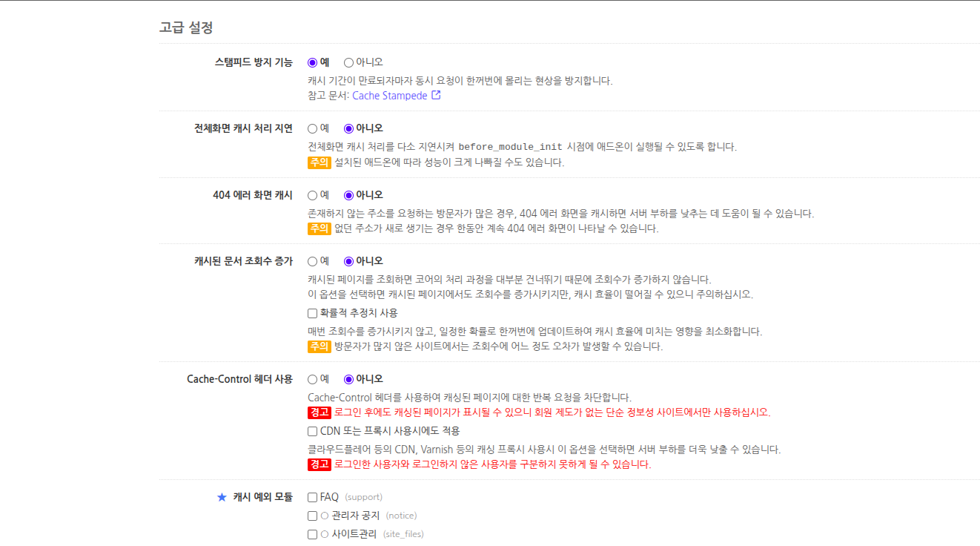Click the circle icon next to 관리자 공지

tap(323, 515)
